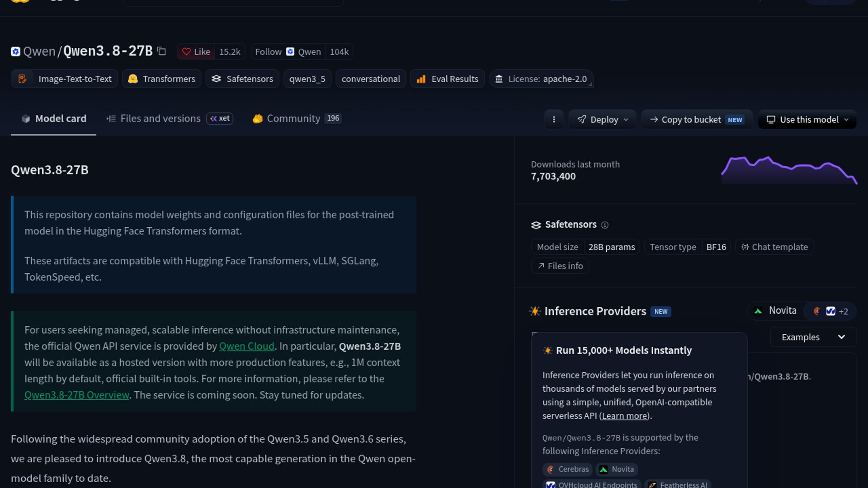Click the Transformers library tag emoji icon

tap(132, 79)
